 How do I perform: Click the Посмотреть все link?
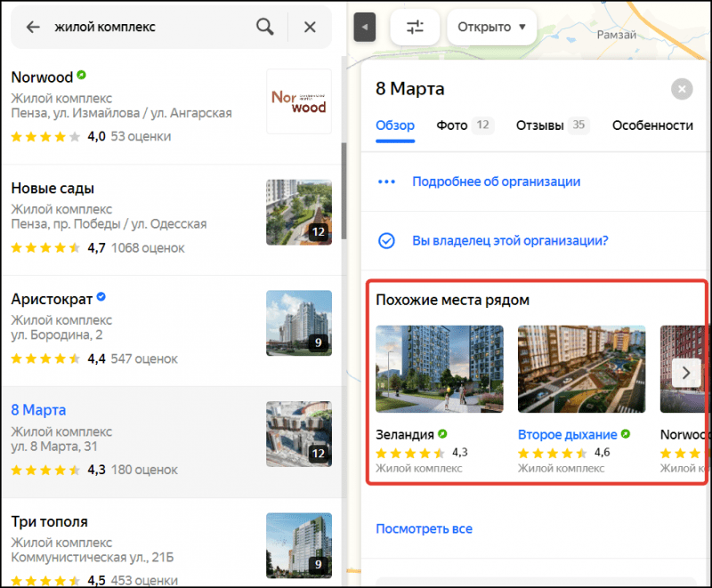coord(424,528)
